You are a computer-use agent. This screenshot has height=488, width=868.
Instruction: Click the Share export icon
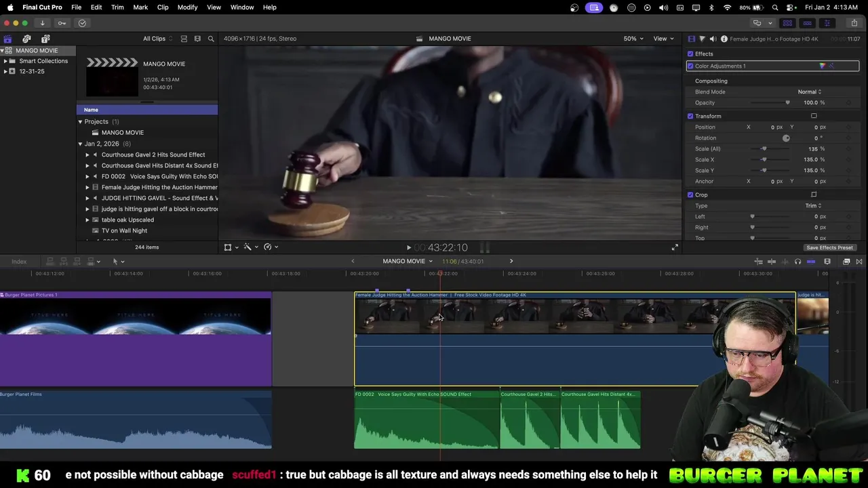click(854, 23)
